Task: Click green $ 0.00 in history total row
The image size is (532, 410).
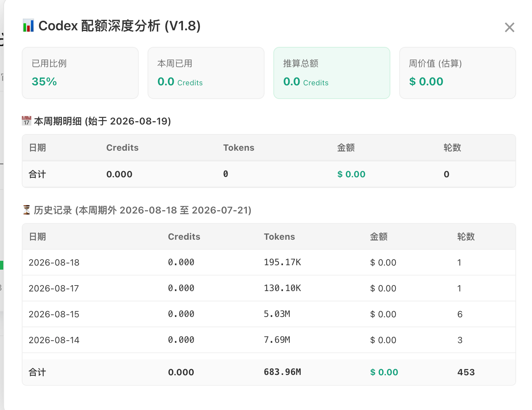Action: [384, 372]
